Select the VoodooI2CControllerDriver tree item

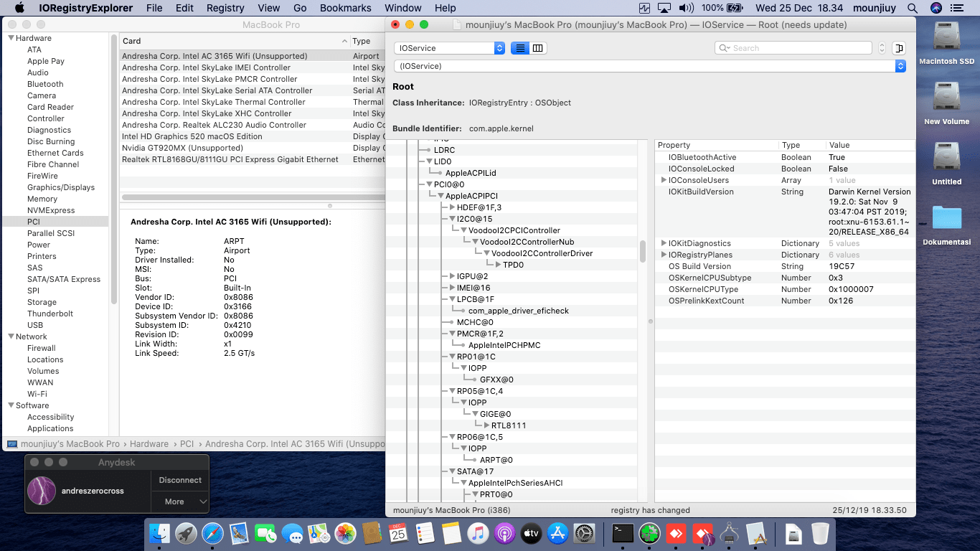(x=542, y=253)
